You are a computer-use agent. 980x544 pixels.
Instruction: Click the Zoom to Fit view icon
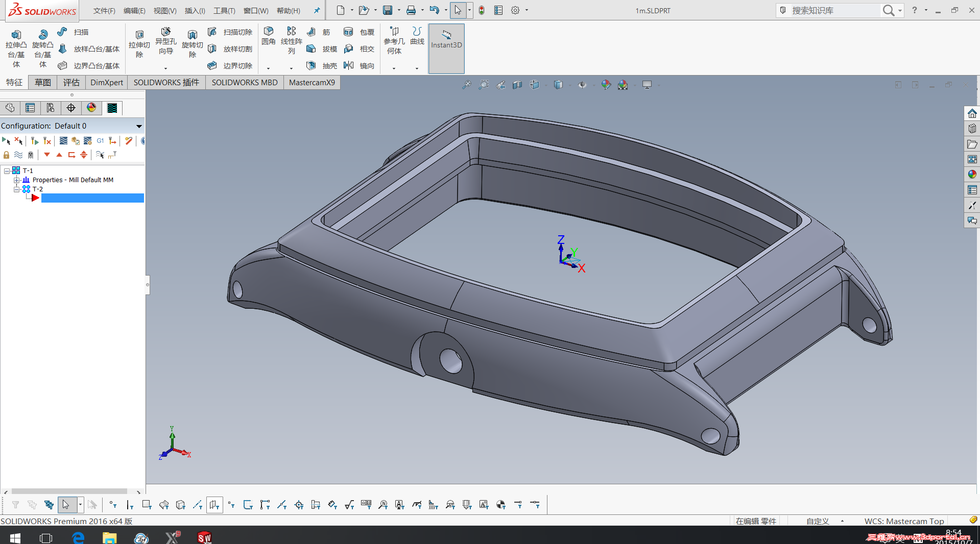pos(466,85)
